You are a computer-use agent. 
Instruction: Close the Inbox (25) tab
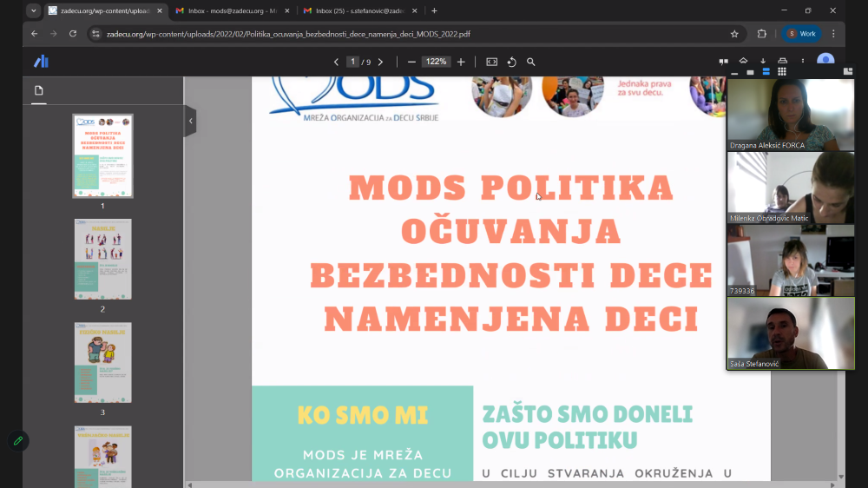tap(415, 10)
